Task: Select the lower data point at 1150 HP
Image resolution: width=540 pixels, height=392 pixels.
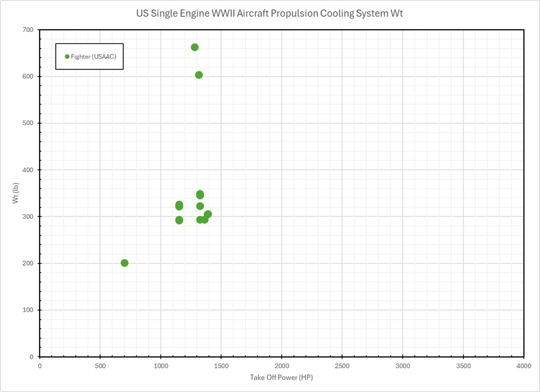Action: [179, 221]
